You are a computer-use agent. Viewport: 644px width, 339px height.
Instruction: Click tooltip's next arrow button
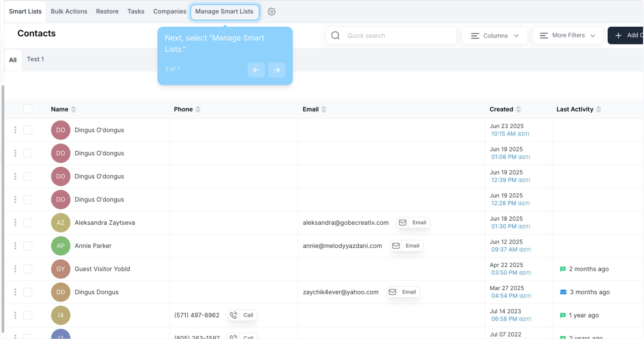[x=277, y=70]
